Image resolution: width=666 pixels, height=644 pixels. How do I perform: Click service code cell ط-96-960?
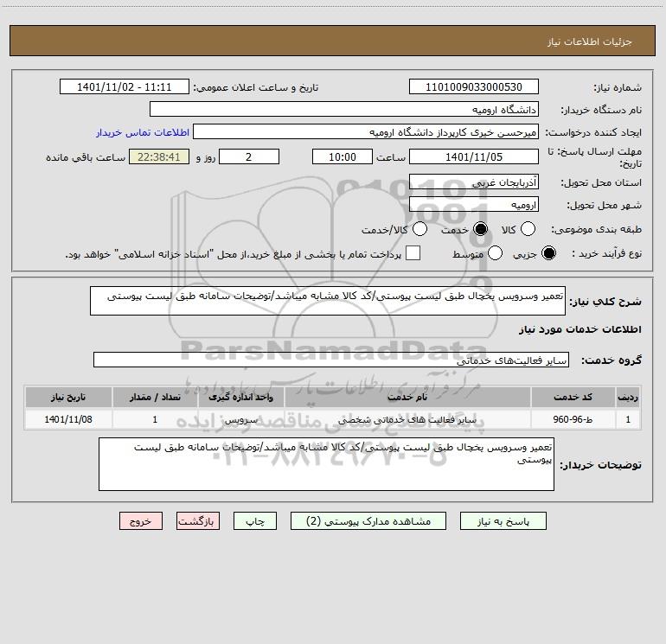573,419
